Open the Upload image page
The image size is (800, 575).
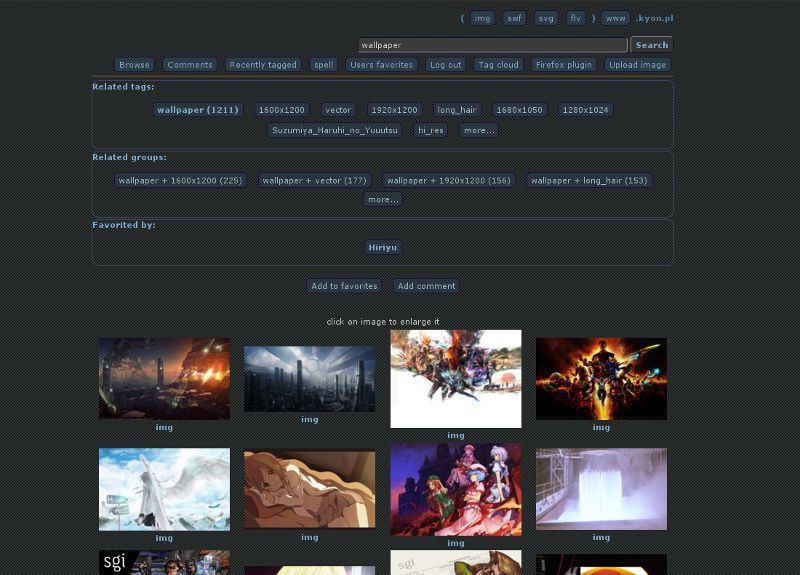point(637,65)
